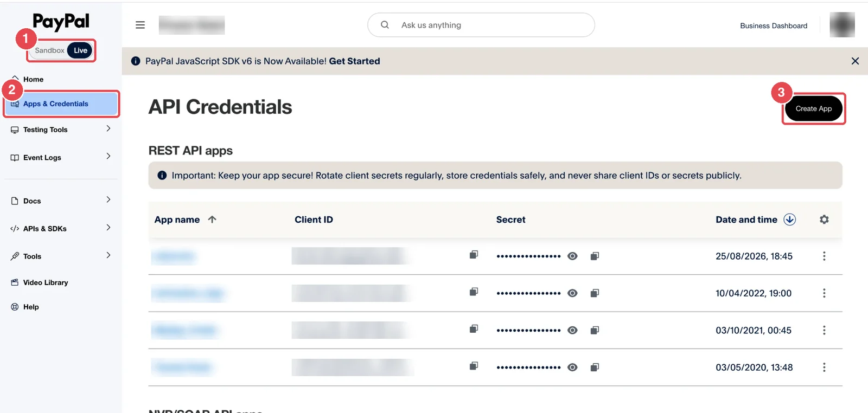Open more options for the 03/10/2021 app

click(x=824, y=331)
